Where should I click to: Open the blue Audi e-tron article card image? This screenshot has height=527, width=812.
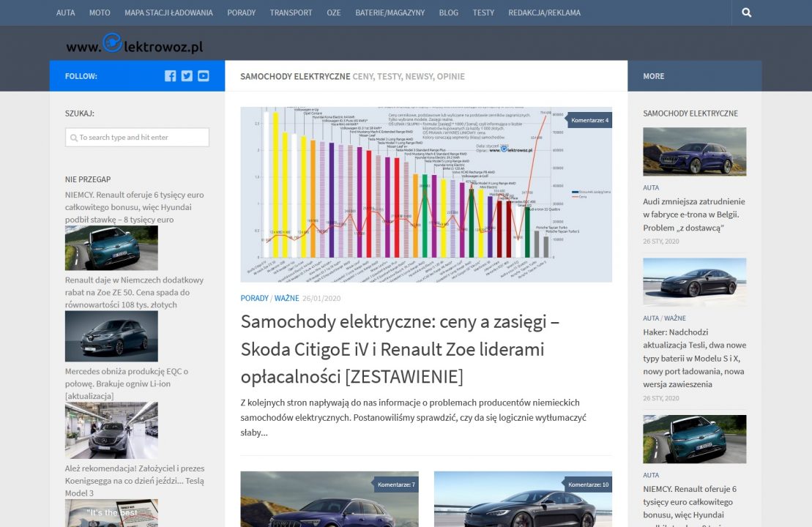pyautogui.click(x=329, y=499)
